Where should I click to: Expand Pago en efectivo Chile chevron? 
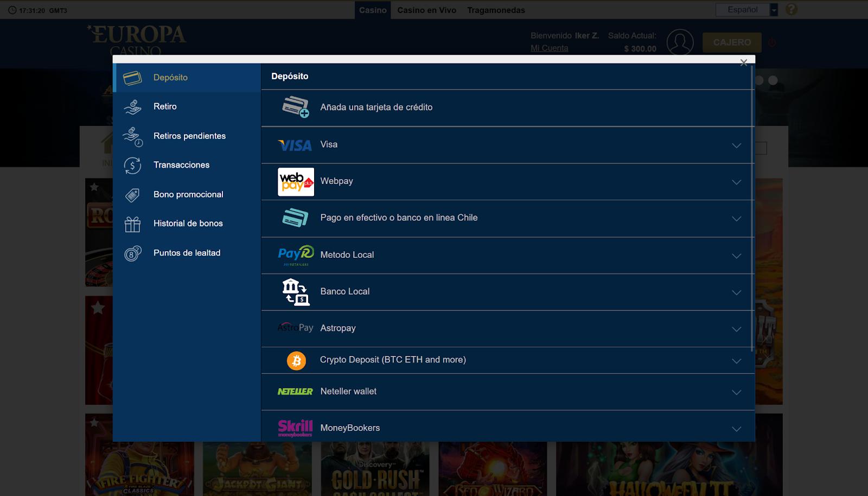(x=736, y=219)
